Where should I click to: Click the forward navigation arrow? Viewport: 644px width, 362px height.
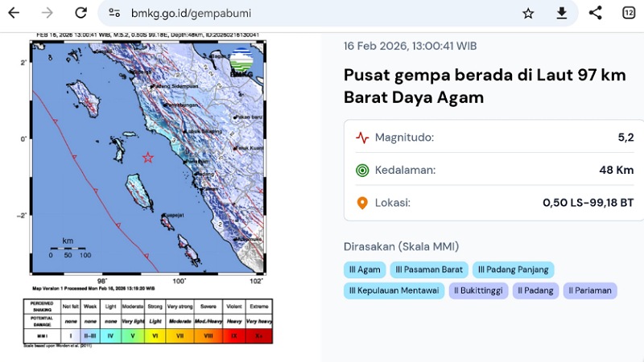point(47,13)
